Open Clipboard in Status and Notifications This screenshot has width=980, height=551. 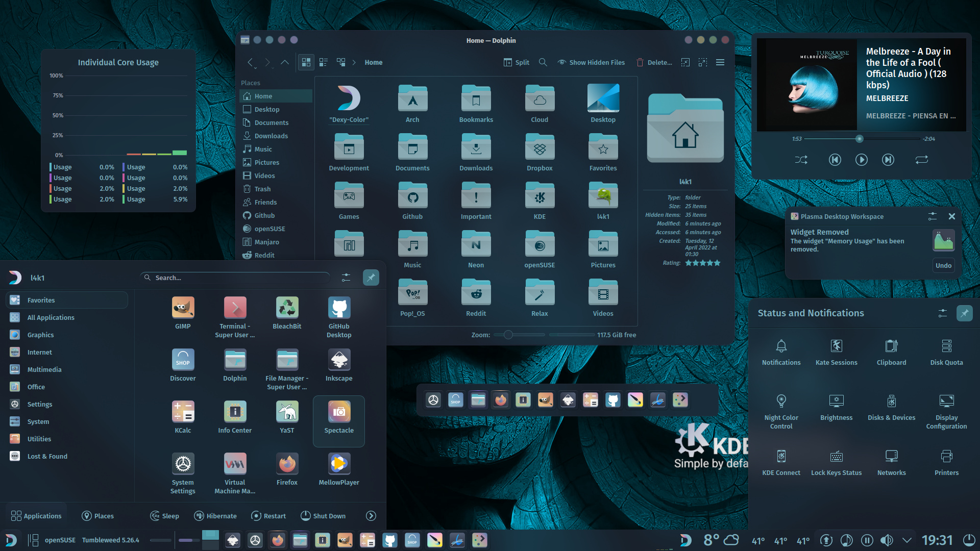[x=891, y=352]
